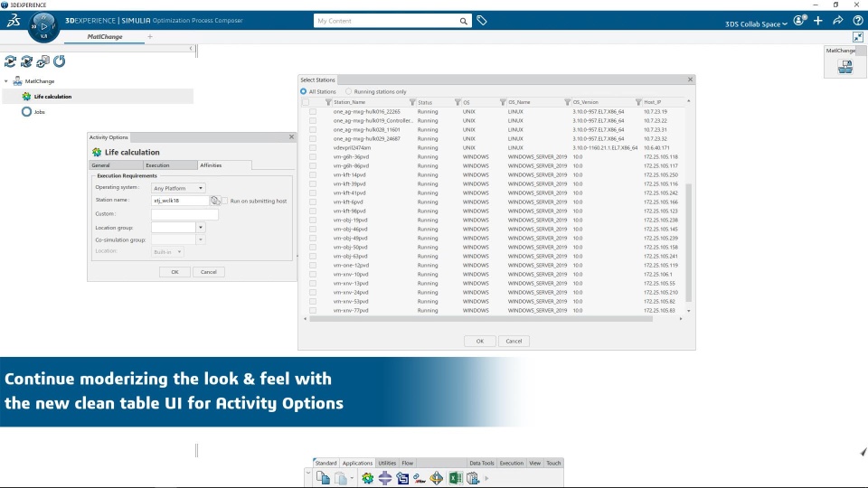
Task: Click the browse stations icon next to Station name
Action: 215,201
